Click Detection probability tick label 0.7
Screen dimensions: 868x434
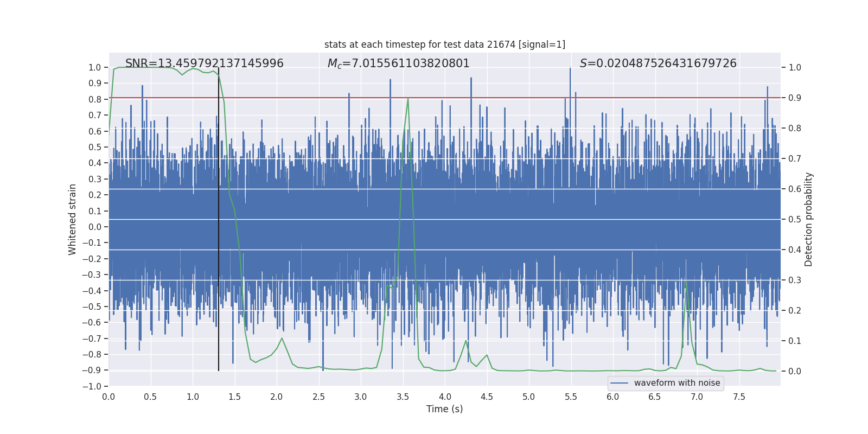(795, 159)
